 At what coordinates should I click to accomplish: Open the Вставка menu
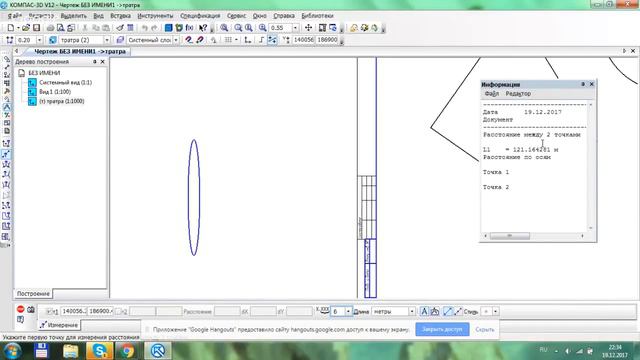click(x=120, y=16)
